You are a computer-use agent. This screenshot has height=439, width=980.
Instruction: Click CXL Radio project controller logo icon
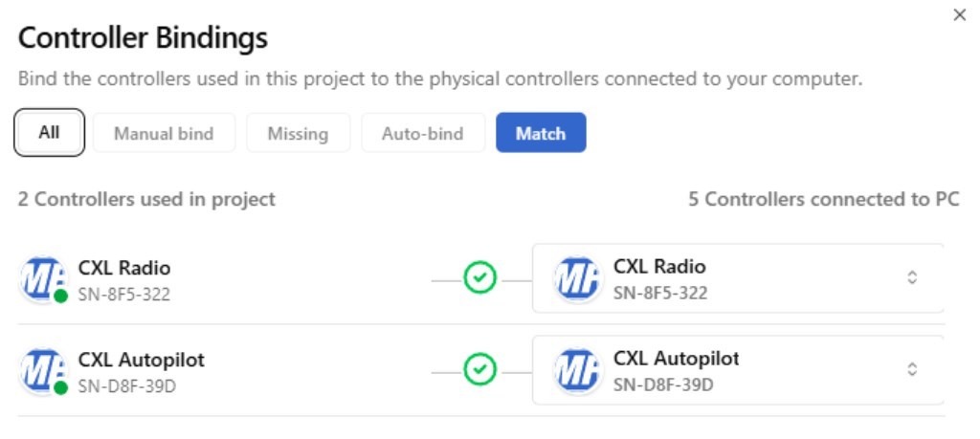point(42,279)
